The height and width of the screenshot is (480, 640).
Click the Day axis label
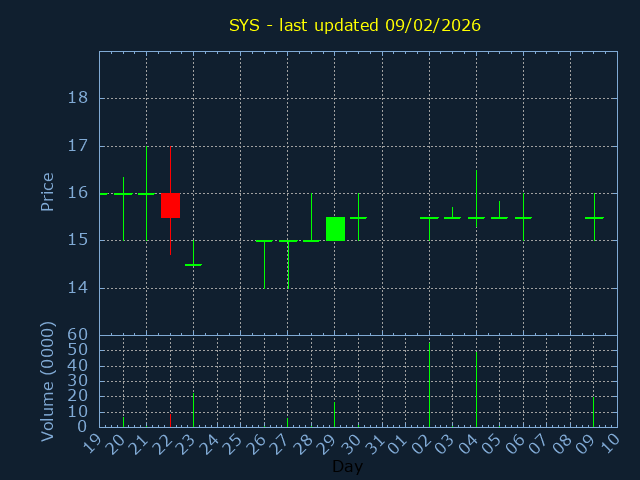[x=347, y=467]
